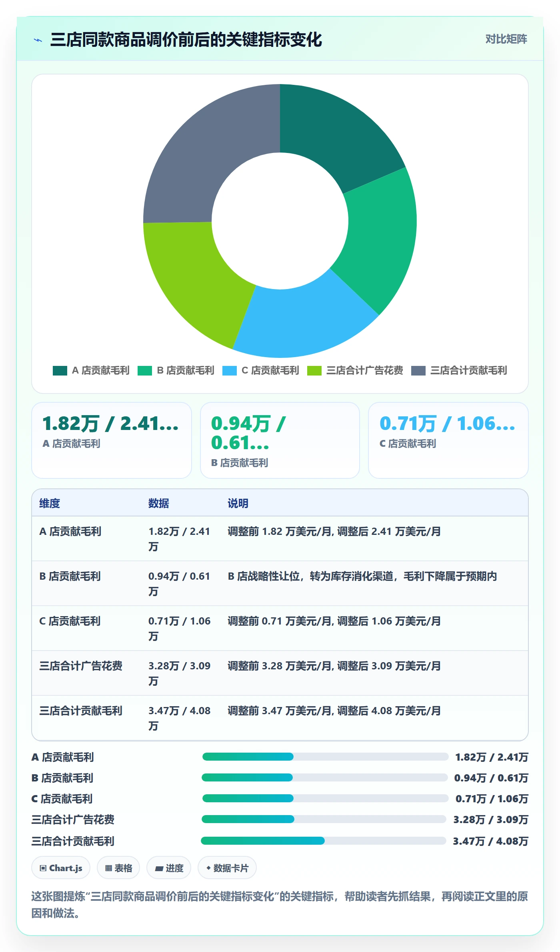Click the 进度 chip

click(169, 868)
